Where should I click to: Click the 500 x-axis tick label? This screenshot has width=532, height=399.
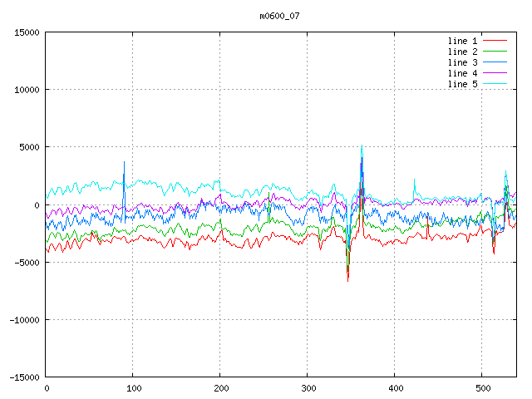click(x=480, y=388)
